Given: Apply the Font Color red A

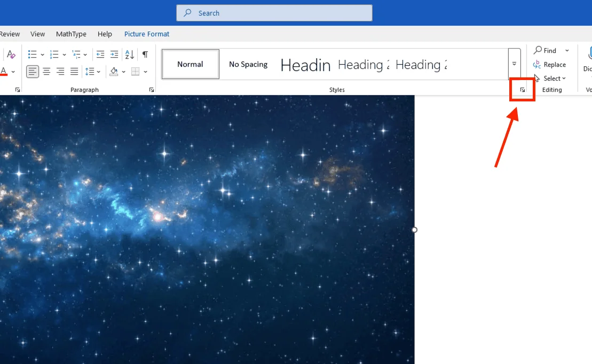Looking at the screenshot, I should (x=3, y=72).
